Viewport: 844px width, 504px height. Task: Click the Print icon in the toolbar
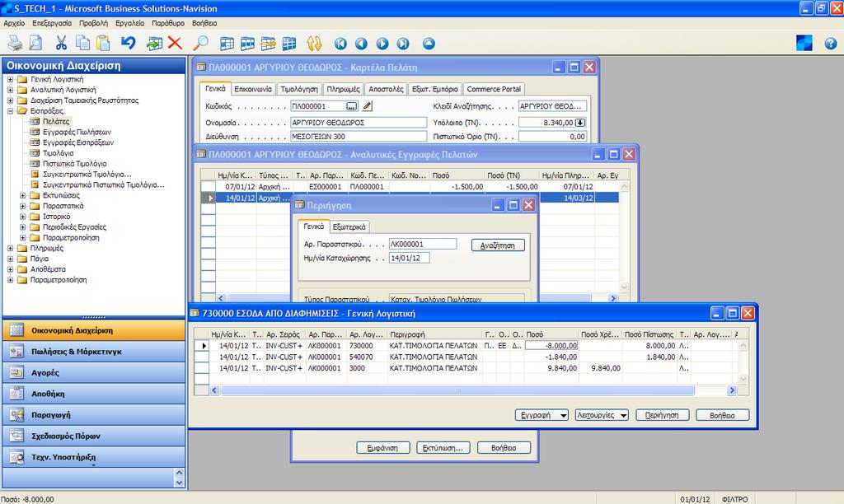[x=15, y=43]
